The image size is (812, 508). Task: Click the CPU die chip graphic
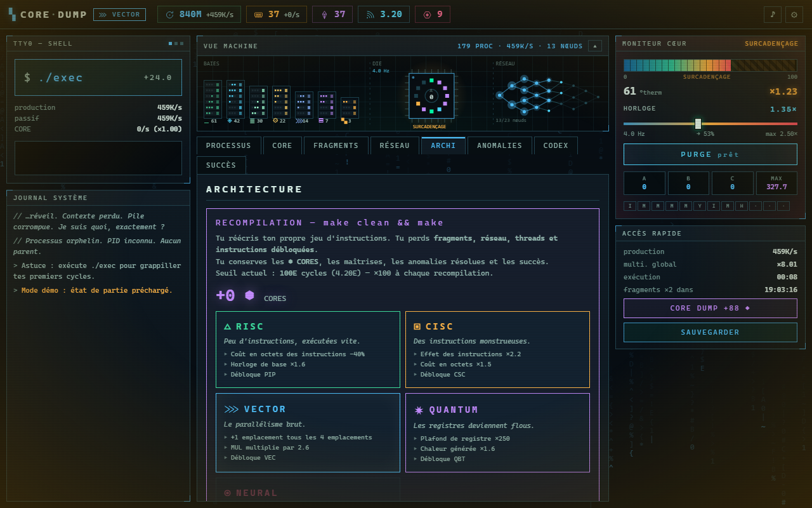pyautogui.click(x=431, y=97)
